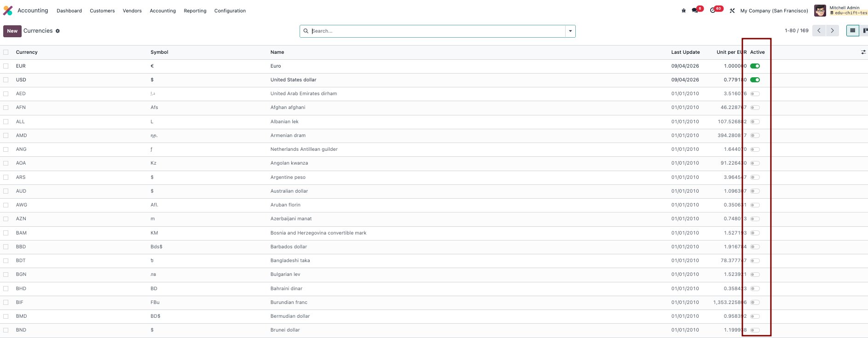
Task: Expand the search options dropdown arrow
Action: (x=570, y=31)
